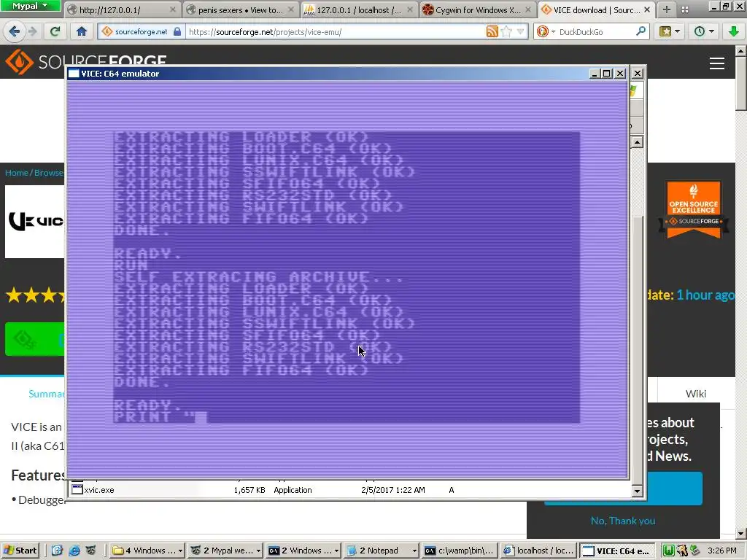Click the taskbar clock showing 3:26 PM
This screenshot has width=747, height=560.
(721, 551)
